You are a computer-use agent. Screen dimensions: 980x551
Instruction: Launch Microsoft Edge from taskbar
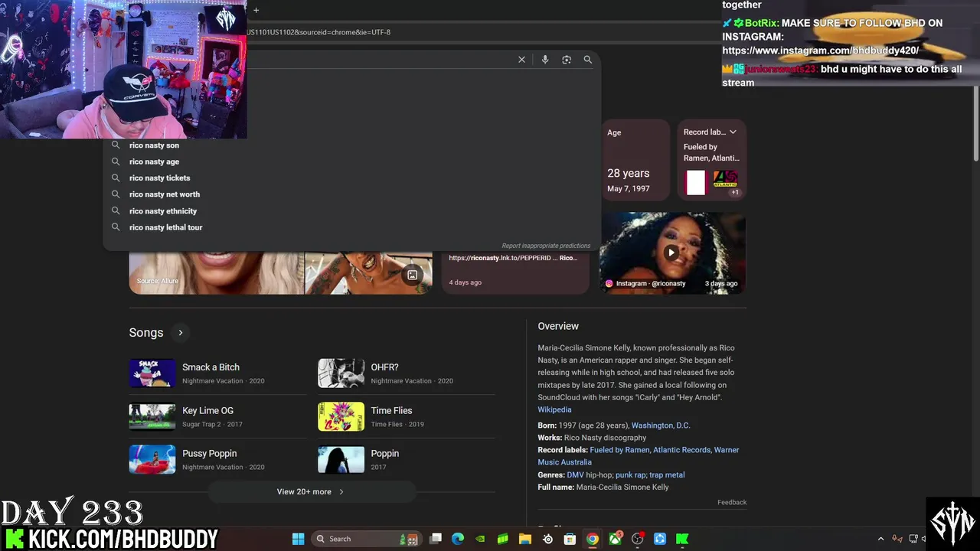pyautogui.click(x=458, y=539)
